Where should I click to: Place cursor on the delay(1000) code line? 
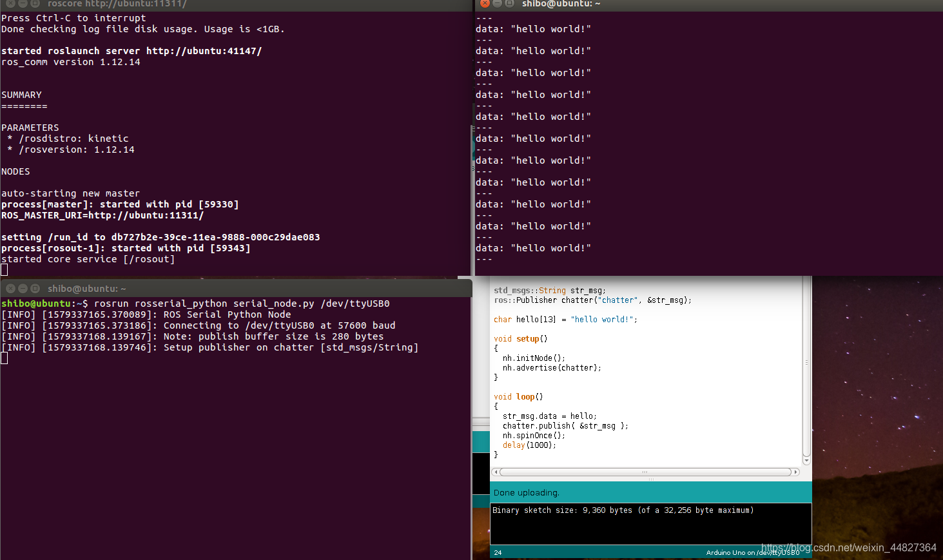tap(529, 445)
